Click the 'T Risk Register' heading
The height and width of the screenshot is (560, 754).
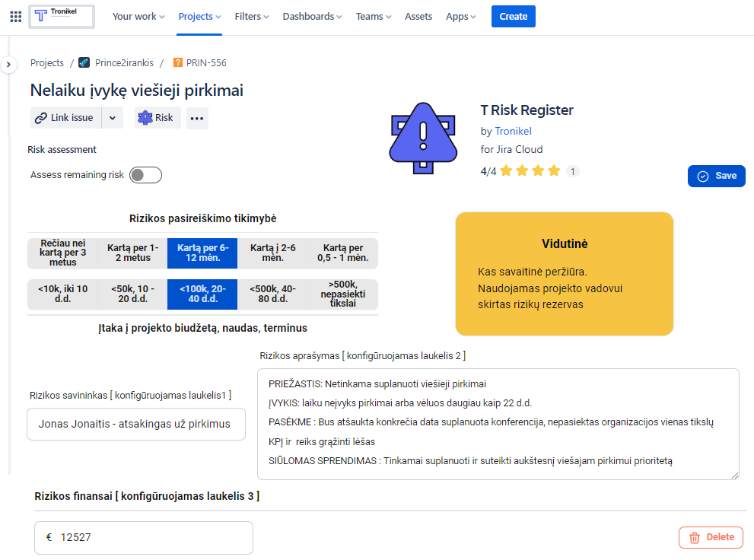coord(527,110)
